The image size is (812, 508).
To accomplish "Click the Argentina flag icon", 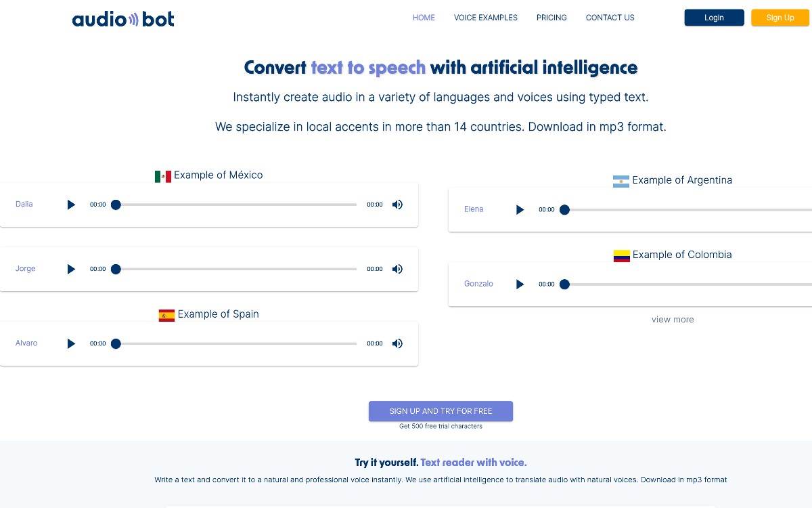I will point(622,180).
